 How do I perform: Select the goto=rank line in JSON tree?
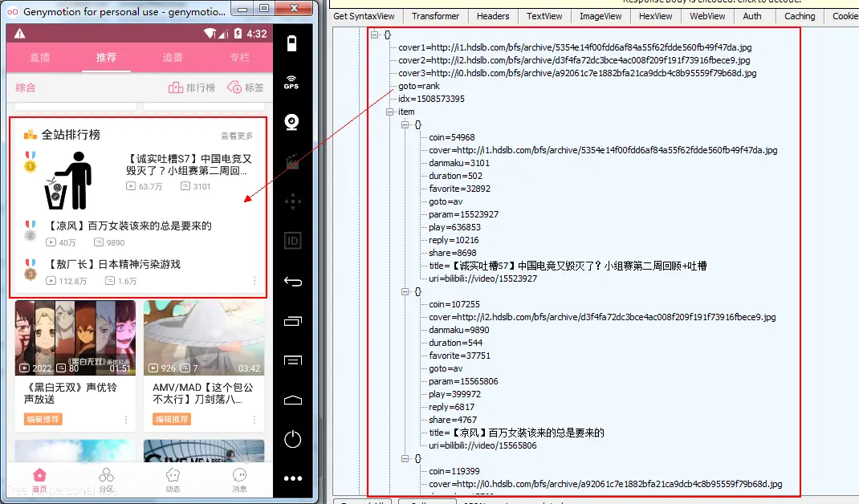click(419, 86)
